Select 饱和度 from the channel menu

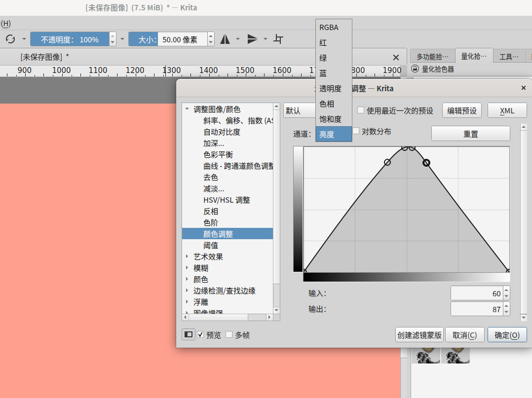330,118
